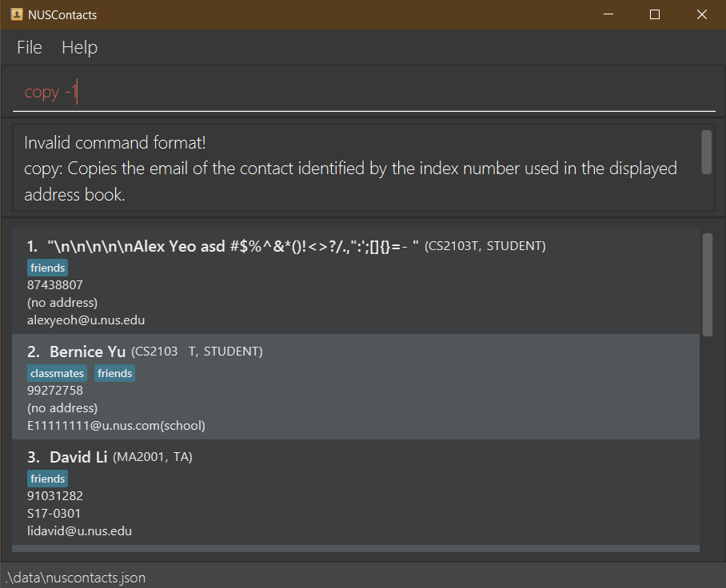
Task: Click '(MA2001, TA)' label of David Li
Action: coord(153,457)
